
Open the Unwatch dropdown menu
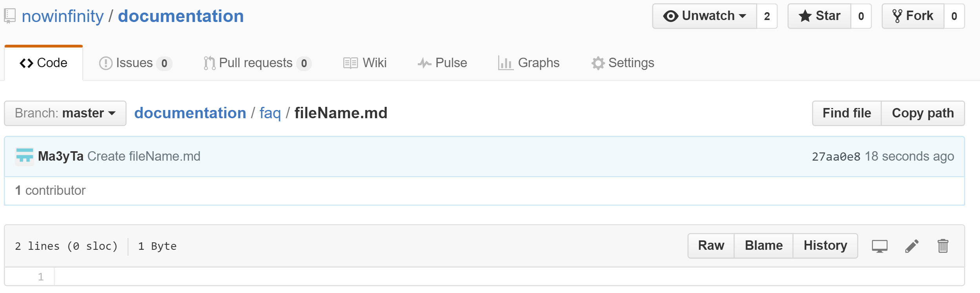pos(705,16)
